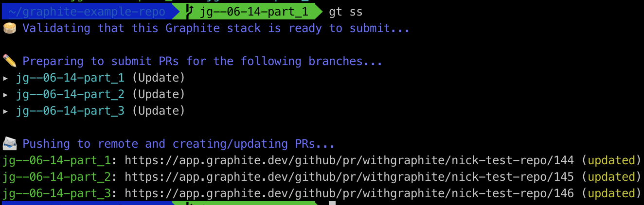The image size is (644, 205).
Task: Click branch jg--06-14-part_2 in Update list
Action: (x=70, y=94)
